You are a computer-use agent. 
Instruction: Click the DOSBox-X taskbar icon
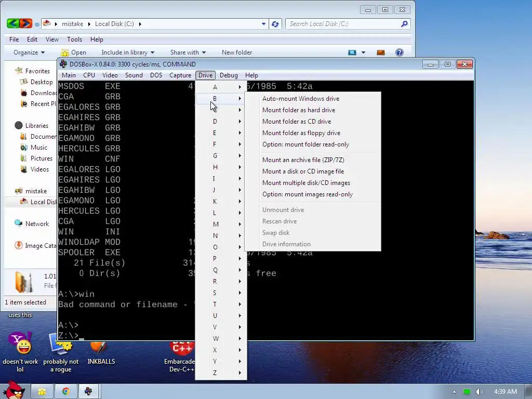[x=88, y=392]
